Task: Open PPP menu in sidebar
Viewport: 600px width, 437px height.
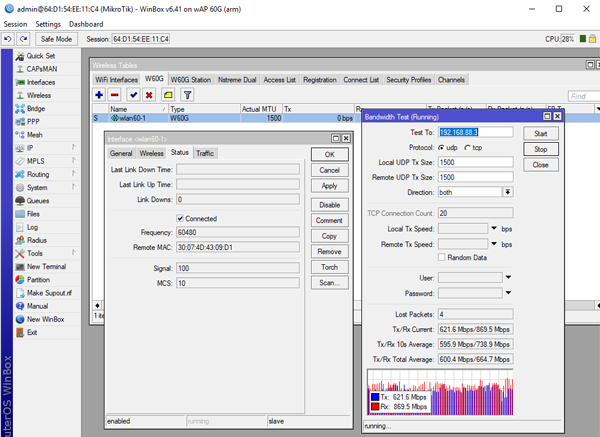Action: [33, 122]
